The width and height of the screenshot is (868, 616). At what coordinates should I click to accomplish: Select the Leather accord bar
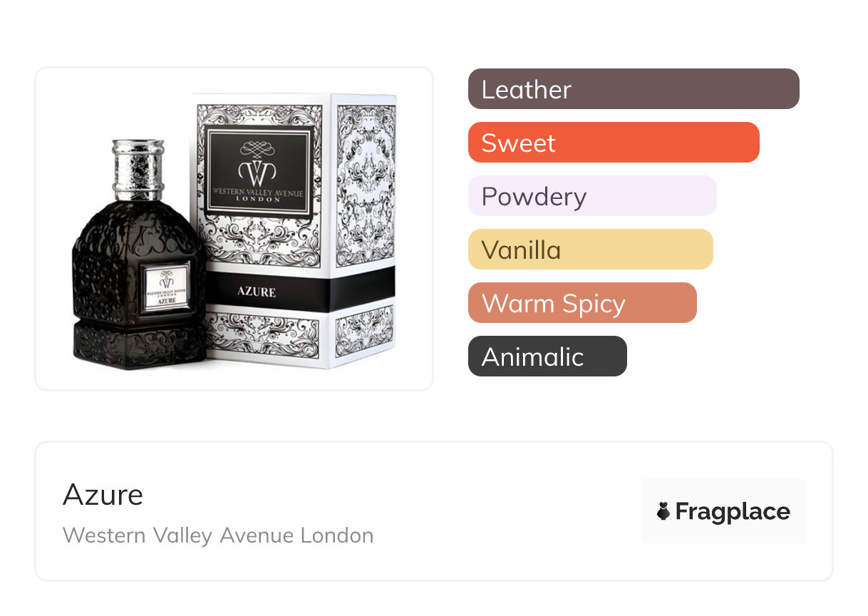point(634,89)
